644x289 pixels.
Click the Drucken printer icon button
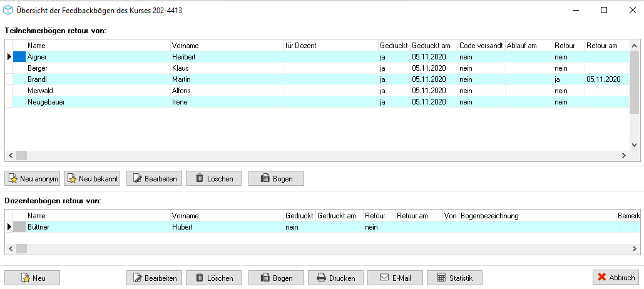[x=335, y=278]
